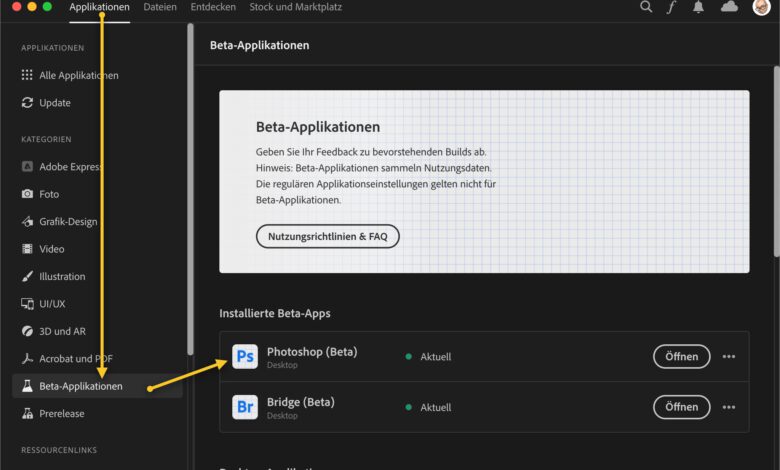Screen dimensions: 780x470
Task: Click the sidebar vertical scrollbar
Action: point(190,190)
